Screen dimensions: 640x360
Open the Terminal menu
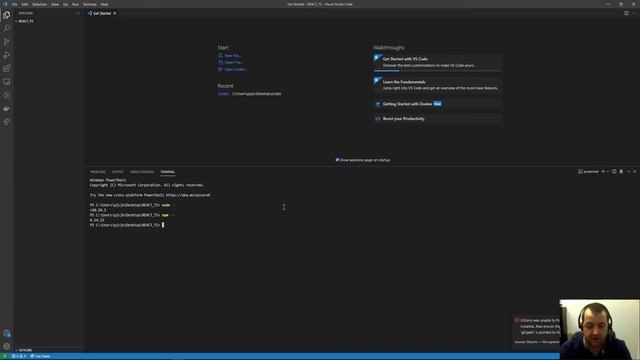(x=89, y=4)
